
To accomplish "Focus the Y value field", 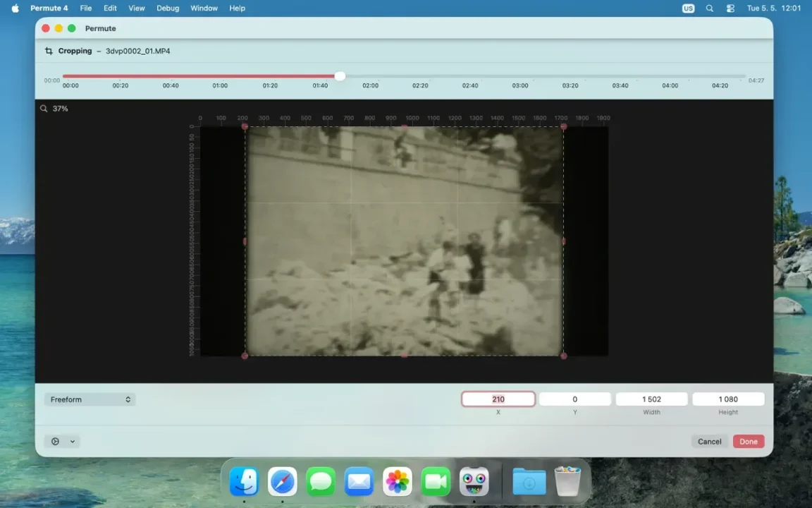I will tap(575, 399).
